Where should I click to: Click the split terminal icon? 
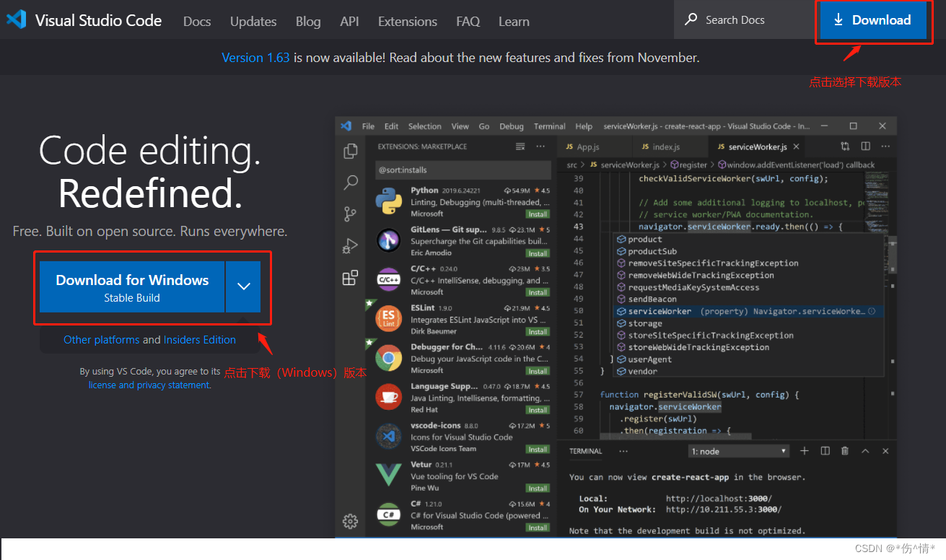(825, 451)
